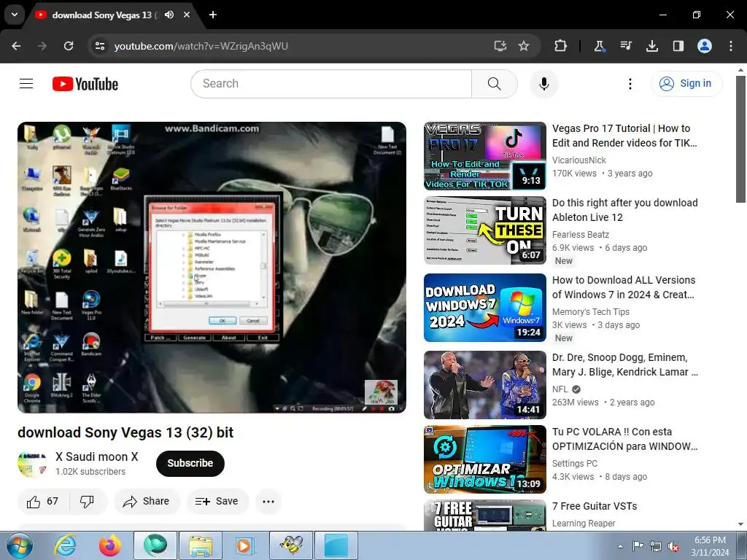Open Windows Media Player in taskbar
The width and height of the screenshot is (747, 560).
tap(245, 545)
